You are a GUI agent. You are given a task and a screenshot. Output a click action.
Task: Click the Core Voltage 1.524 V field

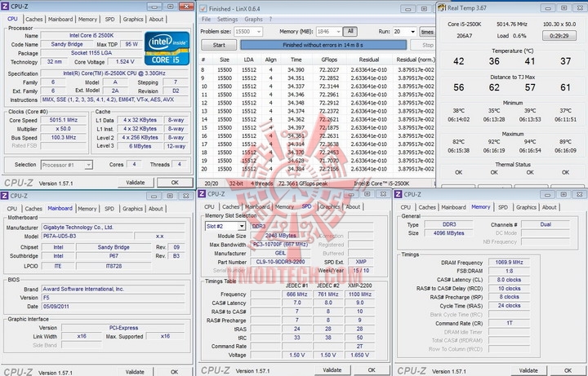pyautogui.click(x=125, y=62)
